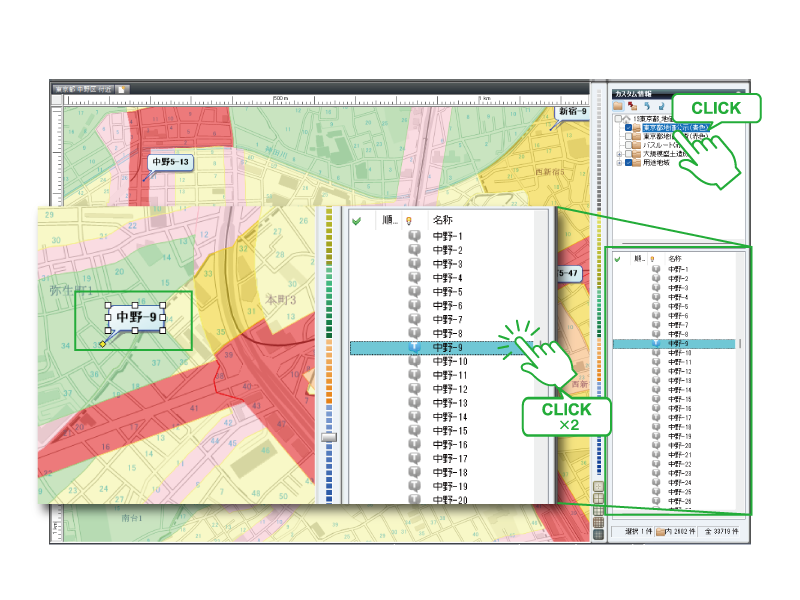Select the 中野-21 row name in the right list
The width and height of the screenshot is (800, 600).
point(680,455)
